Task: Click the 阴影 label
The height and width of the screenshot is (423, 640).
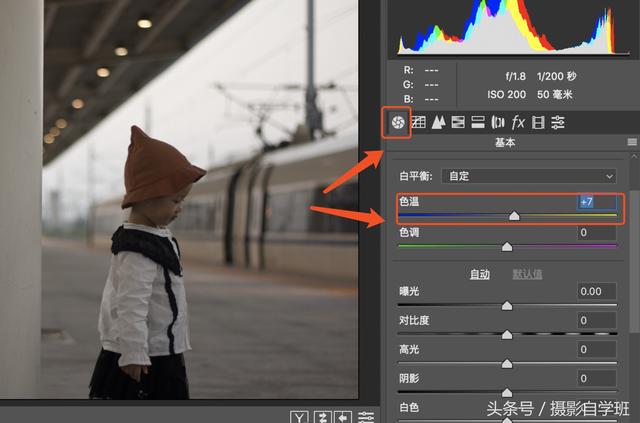Action: point(409,378)
